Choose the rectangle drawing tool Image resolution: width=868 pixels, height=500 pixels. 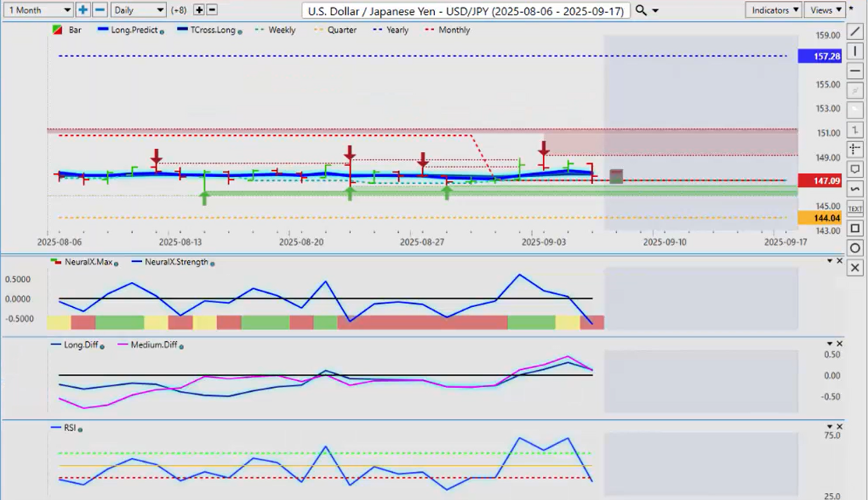pos(855,228)
